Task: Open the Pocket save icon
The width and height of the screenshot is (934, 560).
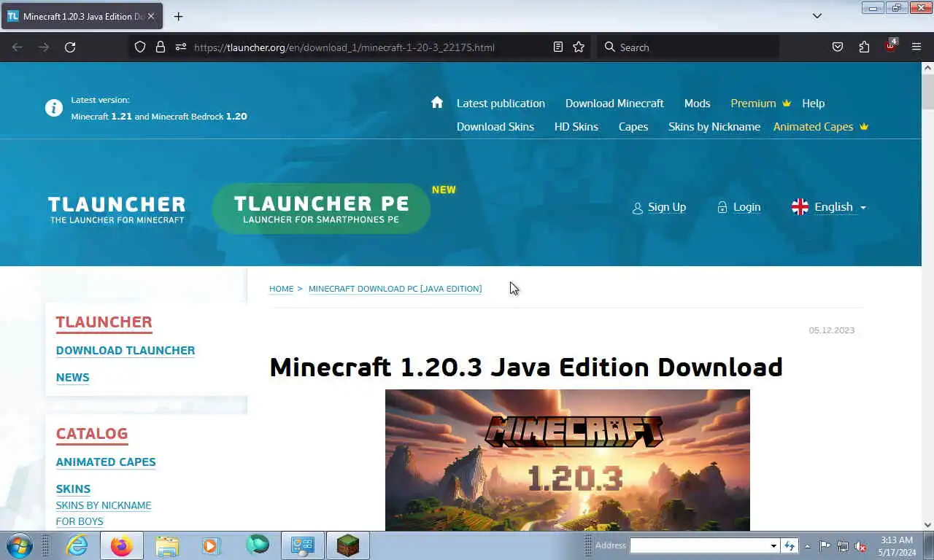Action: pyautogui.click(x=838, y=47)
